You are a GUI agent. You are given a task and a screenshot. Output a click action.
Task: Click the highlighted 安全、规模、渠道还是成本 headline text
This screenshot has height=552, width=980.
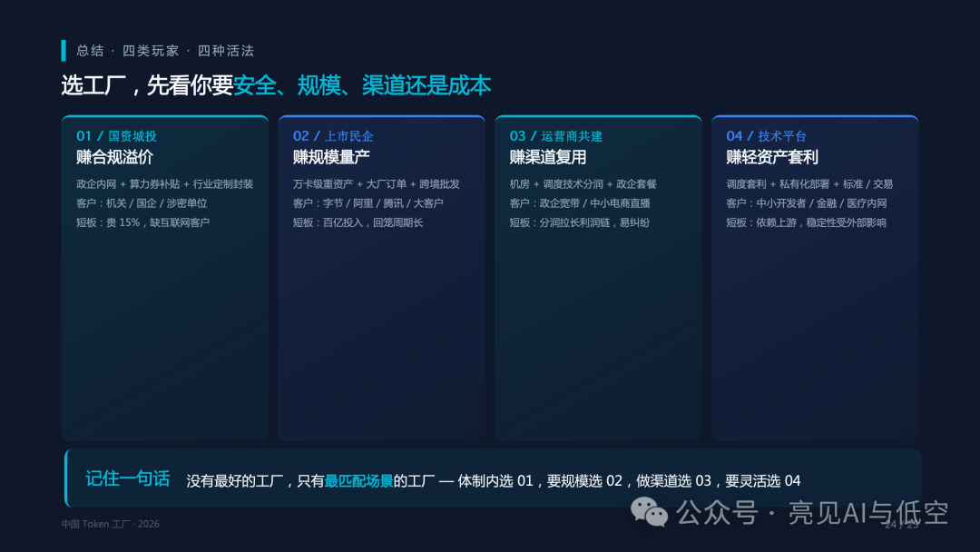362,85
